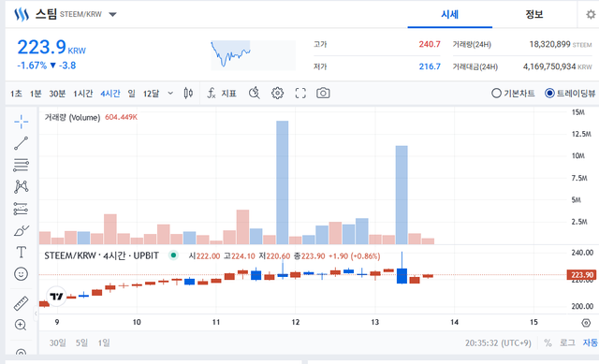Switch to the 정보 tab

coord(534,15)
